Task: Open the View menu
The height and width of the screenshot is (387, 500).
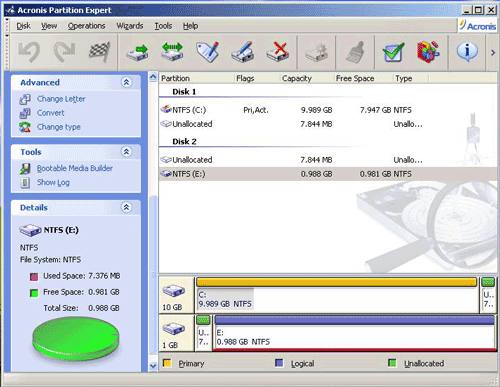Action: point(49,26)
